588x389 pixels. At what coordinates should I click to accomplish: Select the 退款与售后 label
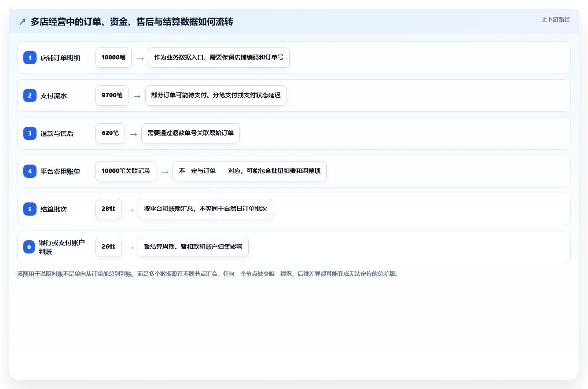tap(57, 133)
